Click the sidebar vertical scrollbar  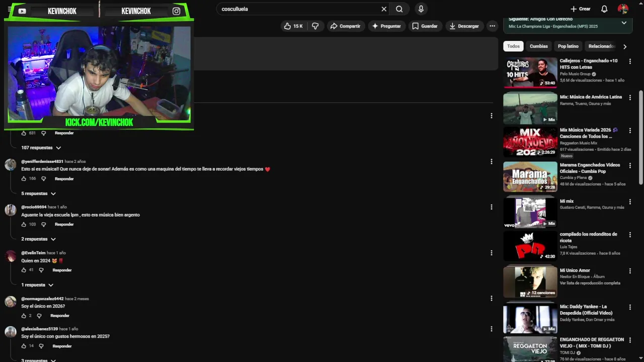[640, 137]
